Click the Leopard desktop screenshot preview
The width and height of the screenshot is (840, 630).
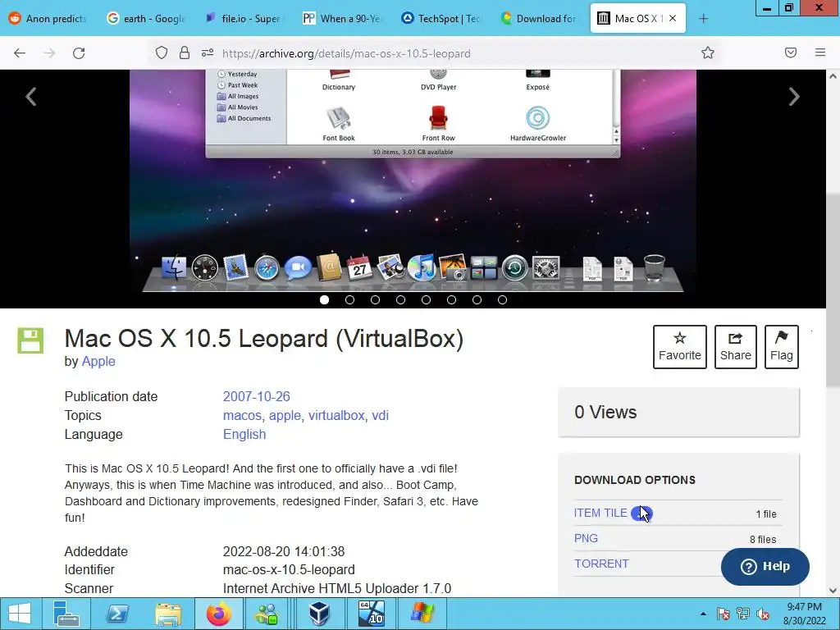pyautogui.click(x=413, y=182)
